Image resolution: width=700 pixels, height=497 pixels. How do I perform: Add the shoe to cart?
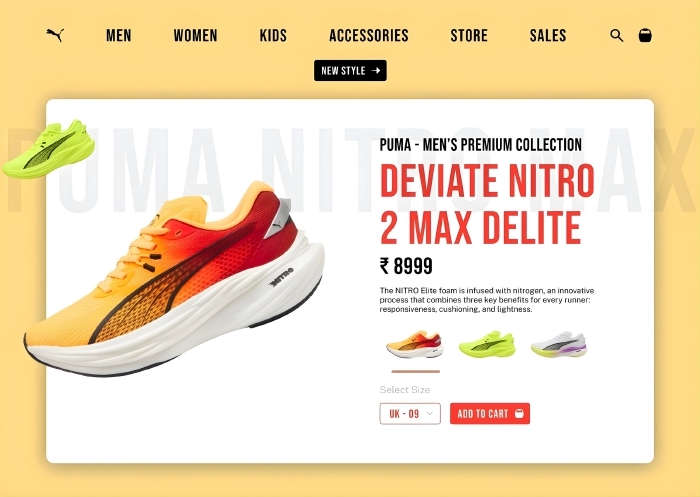click(x=490, y=413)
